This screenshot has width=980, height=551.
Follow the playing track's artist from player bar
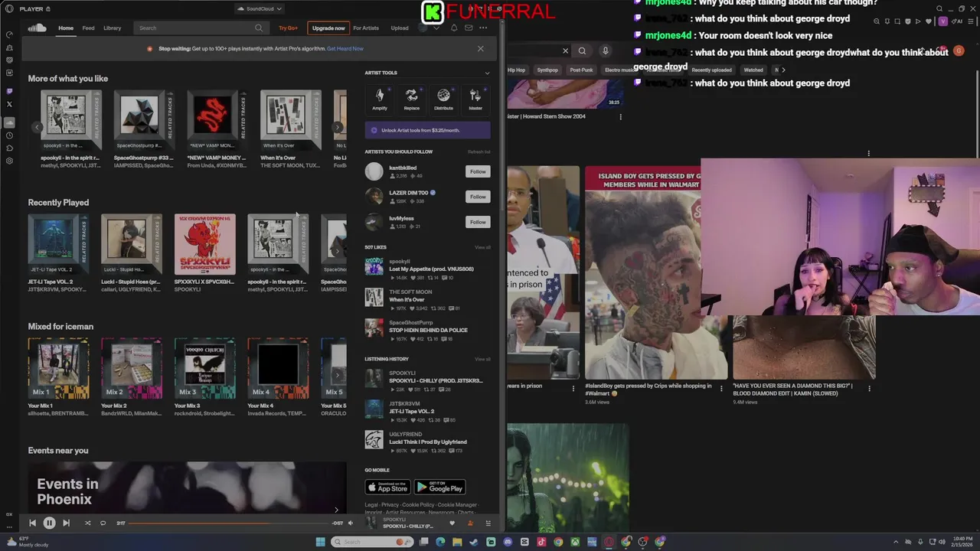click(x=470, y=523)
